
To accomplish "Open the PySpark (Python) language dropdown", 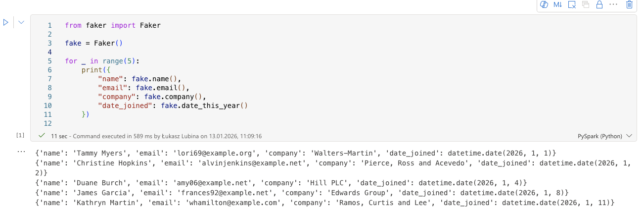I will [605, 136].
